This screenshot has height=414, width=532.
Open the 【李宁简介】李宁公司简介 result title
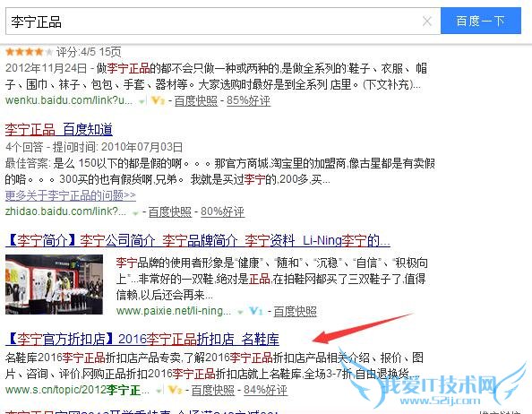[x=198, y=241]
